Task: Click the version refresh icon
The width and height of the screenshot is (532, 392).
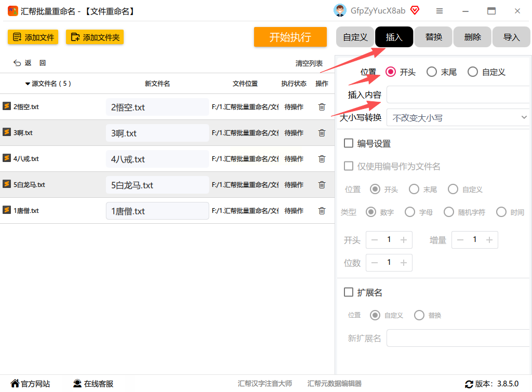Action: [469, 384]
